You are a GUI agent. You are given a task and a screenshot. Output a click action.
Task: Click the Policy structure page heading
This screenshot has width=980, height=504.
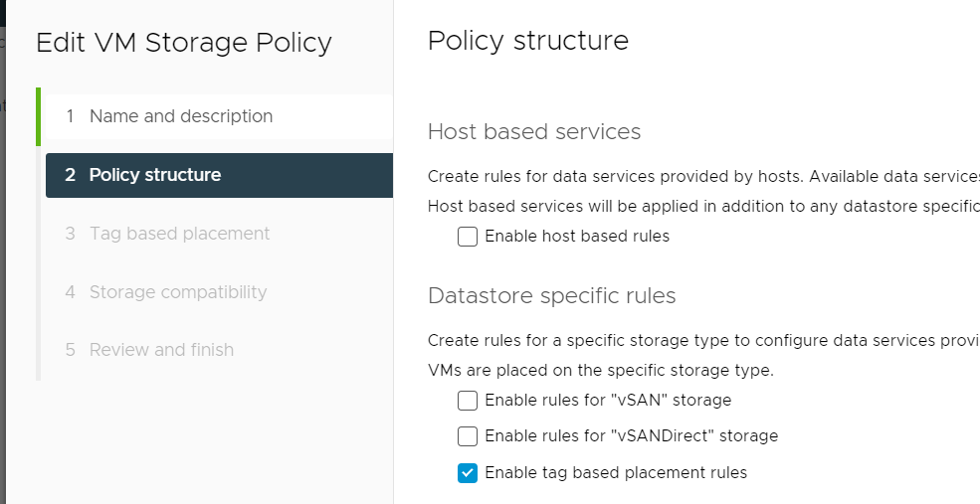point(528,41)
